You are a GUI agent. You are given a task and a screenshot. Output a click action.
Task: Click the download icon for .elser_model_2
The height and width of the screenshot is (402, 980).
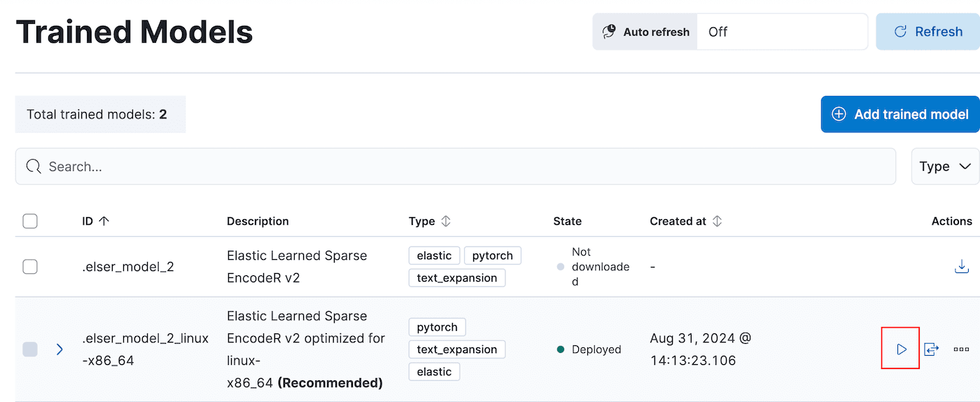coord(962,267)
